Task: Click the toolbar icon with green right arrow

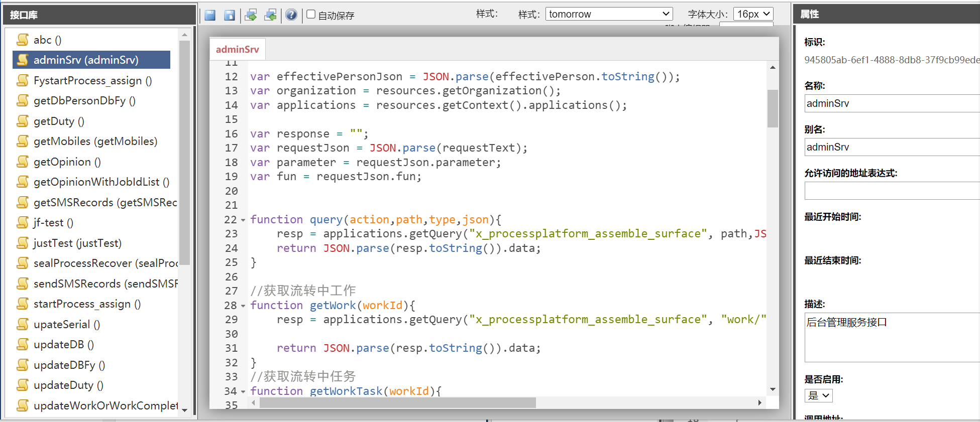Action: (x=251, y=15)
